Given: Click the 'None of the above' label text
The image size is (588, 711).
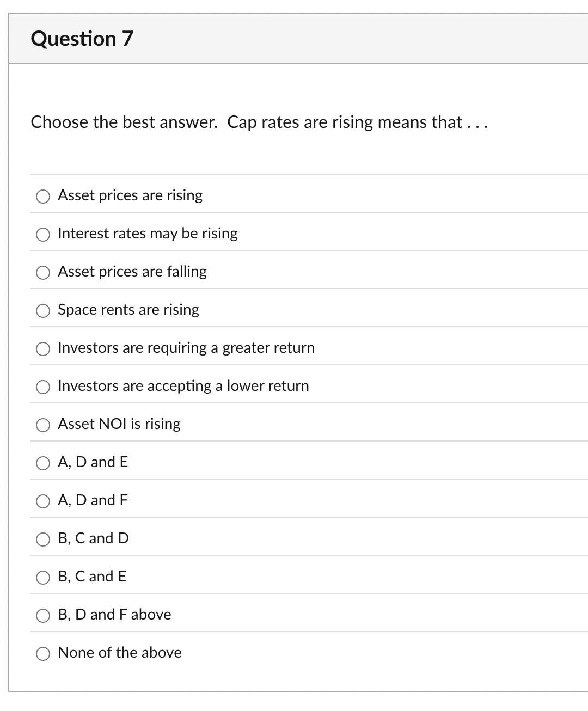Looking at the screenshot, I should pyautogui.click(x=120, y=652).
